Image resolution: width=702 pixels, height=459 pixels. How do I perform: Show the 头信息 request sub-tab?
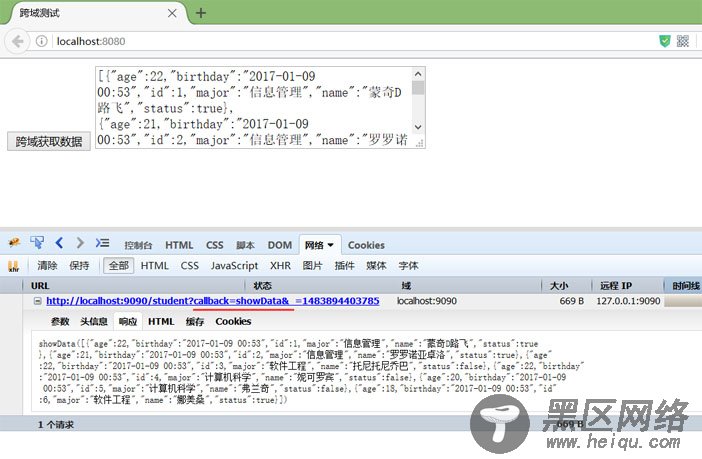(94, 322)
